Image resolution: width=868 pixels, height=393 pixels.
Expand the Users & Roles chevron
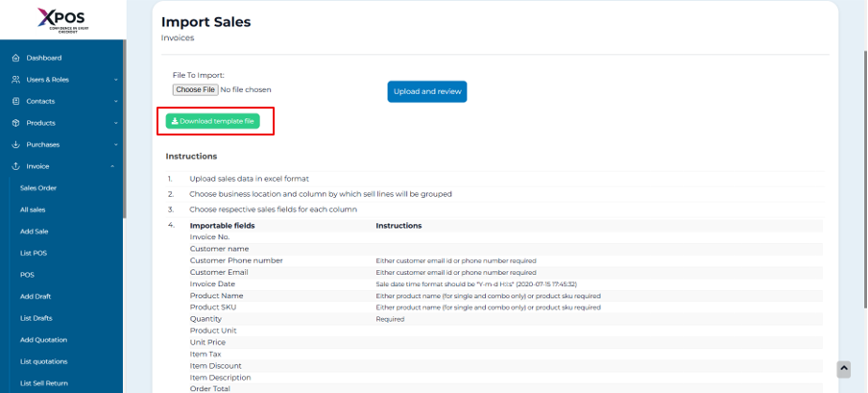pyautogui.click(x=115, y=80)
